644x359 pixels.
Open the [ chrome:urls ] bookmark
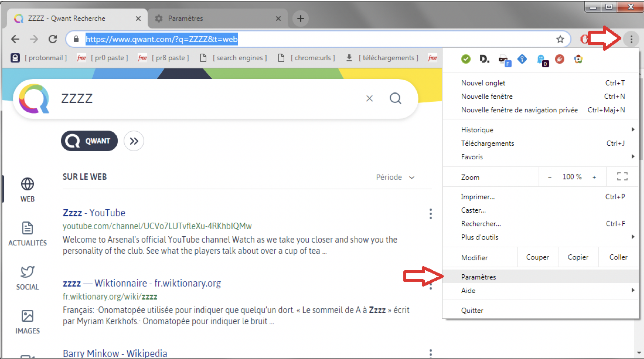coord(306,58)
